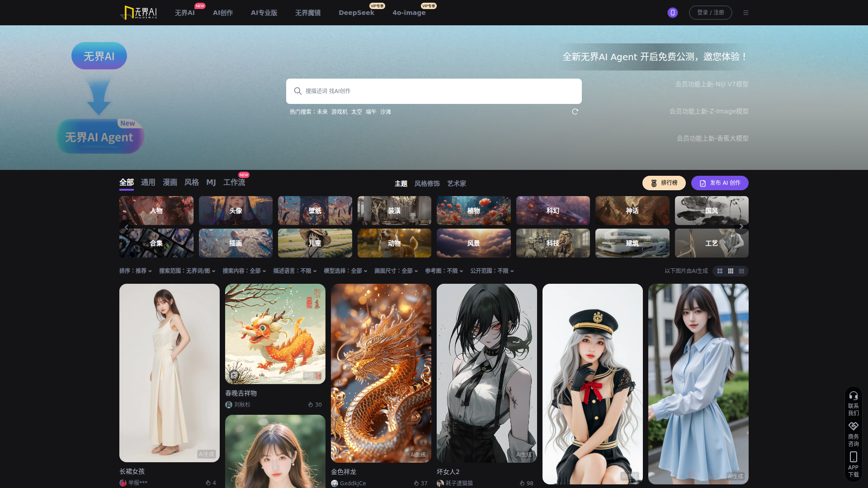Refresh hot search suggestions icon
This screenshot has width=868, height=488.
tap(575, 112)
